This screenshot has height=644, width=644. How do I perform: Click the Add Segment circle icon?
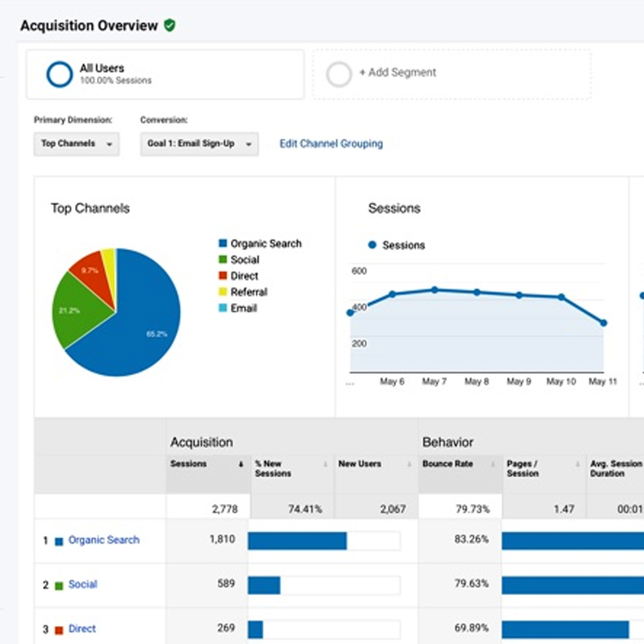pyautogui.click(x=339, y=75)
